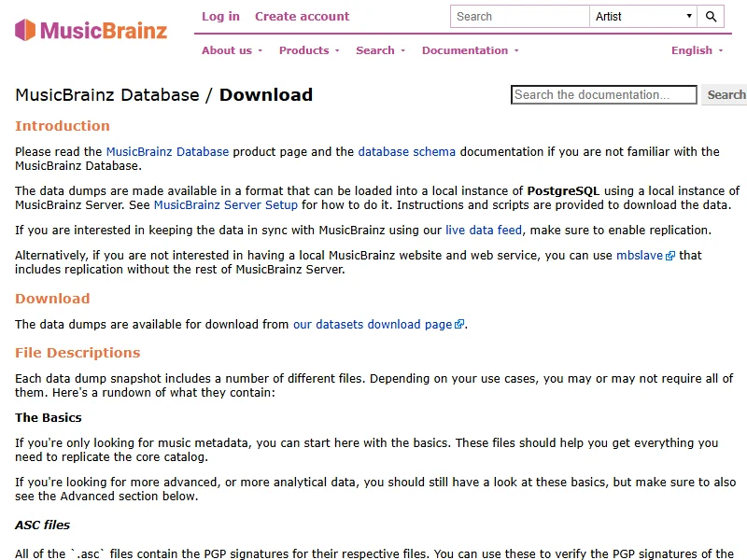Open the Artist search type dropdown
This screenshot has height=560, width=747.
[x=643, y=17]
